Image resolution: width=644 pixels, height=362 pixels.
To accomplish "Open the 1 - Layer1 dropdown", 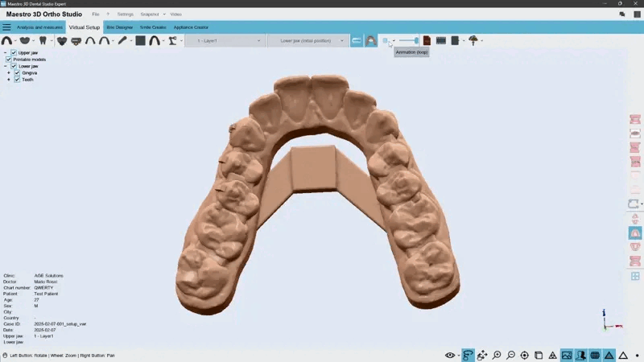I will pos(225,41).
